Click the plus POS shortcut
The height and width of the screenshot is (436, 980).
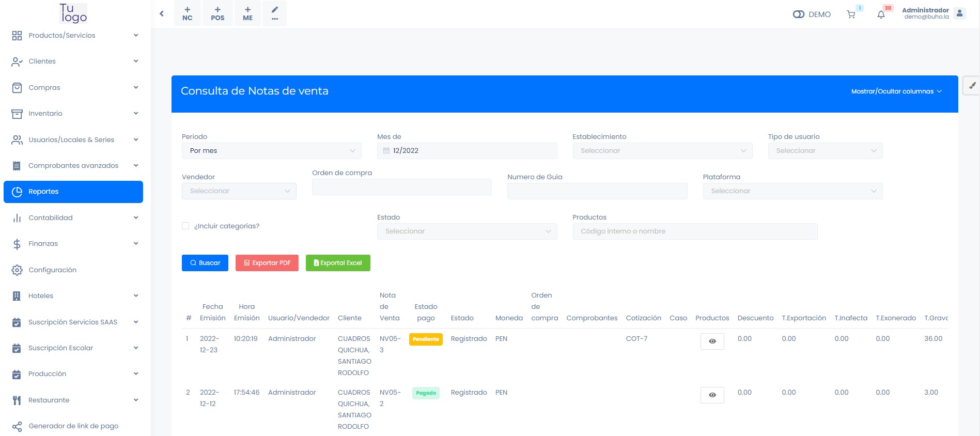click(x=217, y=13)
